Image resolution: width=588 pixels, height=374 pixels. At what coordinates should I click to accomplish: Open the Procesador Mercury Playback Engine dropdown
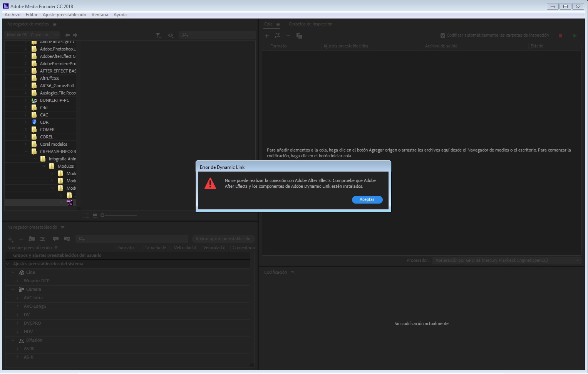(x=506, y=260)
